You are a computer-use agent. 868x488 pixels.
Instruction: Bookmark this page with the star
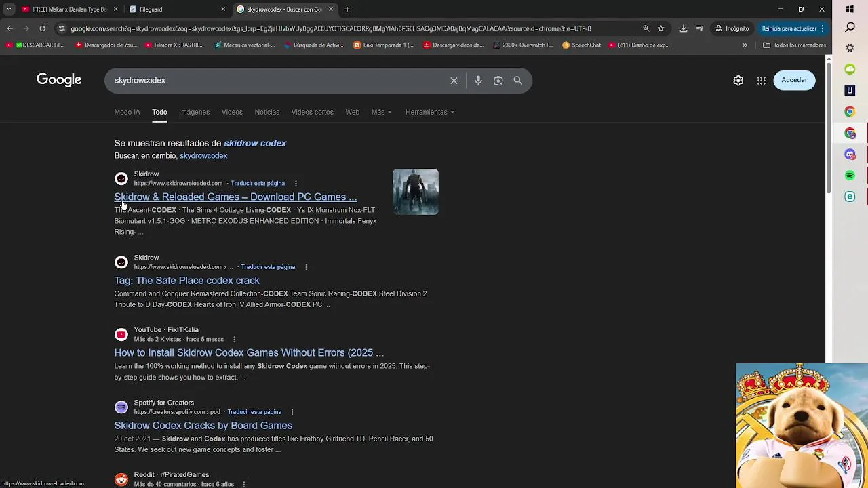click(660, 28)
